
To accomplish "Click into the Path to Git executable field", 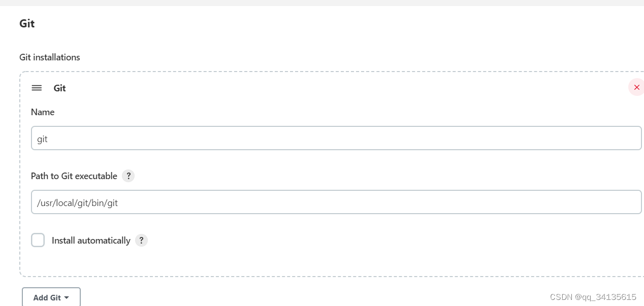I will pyautogui.click(x=335, y=202).
